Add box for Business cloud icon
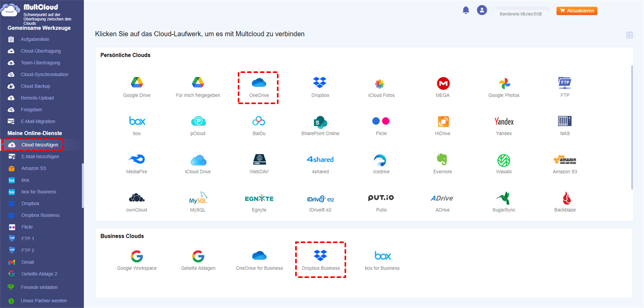The height and width of the screenshot is (308, 644). pos(382,255)
